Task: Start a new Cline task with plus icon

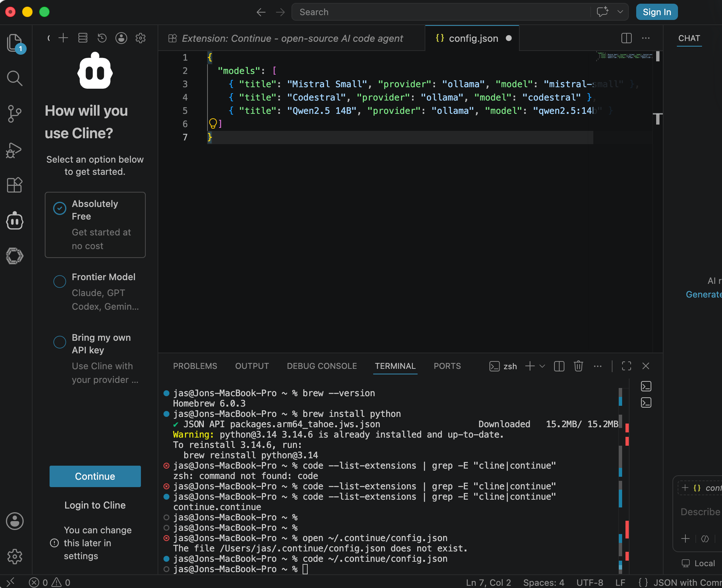Action: click(x=63, y=38)
